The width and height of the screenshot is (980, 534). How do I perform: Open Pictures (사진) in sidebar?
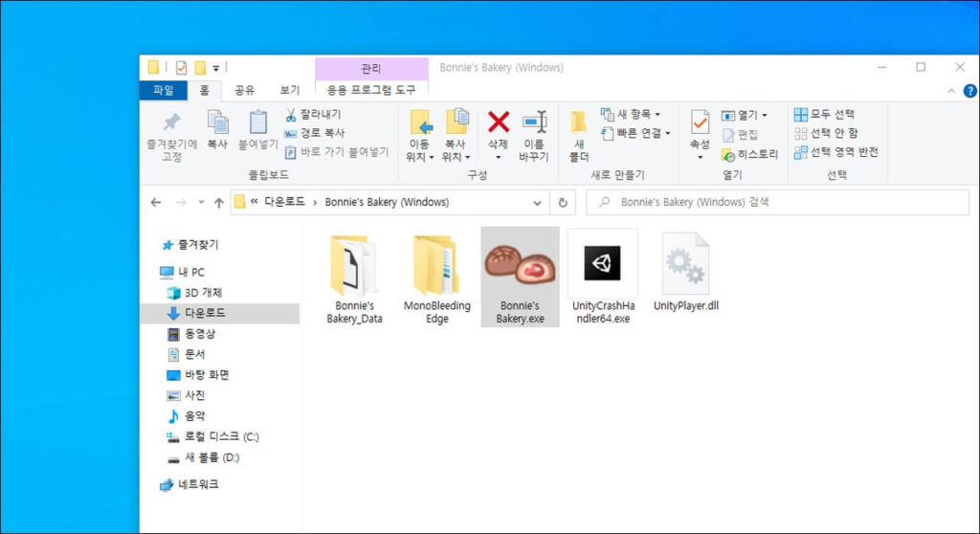point(187,395)
